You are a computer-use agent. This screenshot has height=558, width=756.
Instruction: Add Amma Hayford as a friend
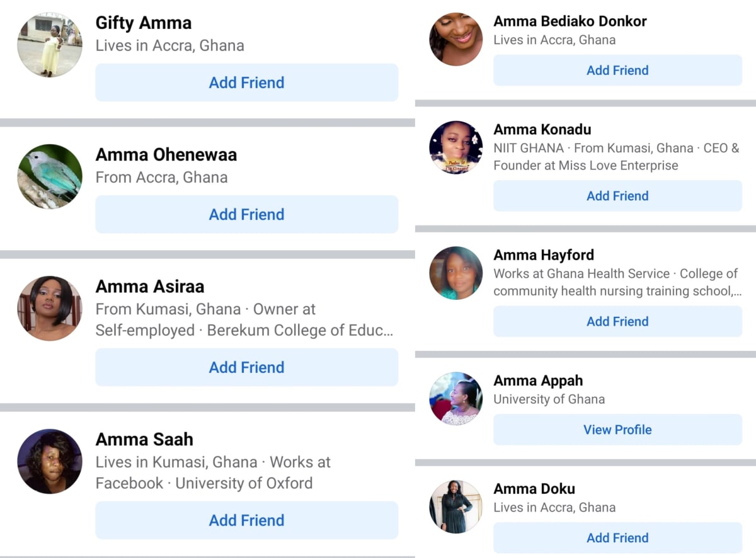(617, 321)
